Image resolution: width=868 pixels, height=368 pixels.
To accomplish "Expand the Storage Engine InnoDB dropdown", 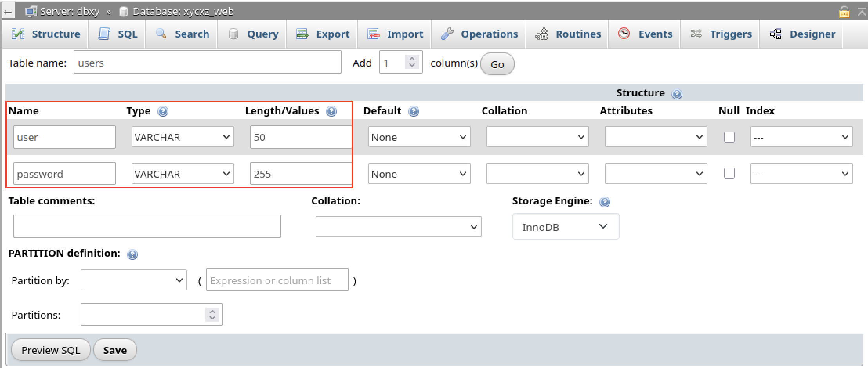I will click(565, 227).
